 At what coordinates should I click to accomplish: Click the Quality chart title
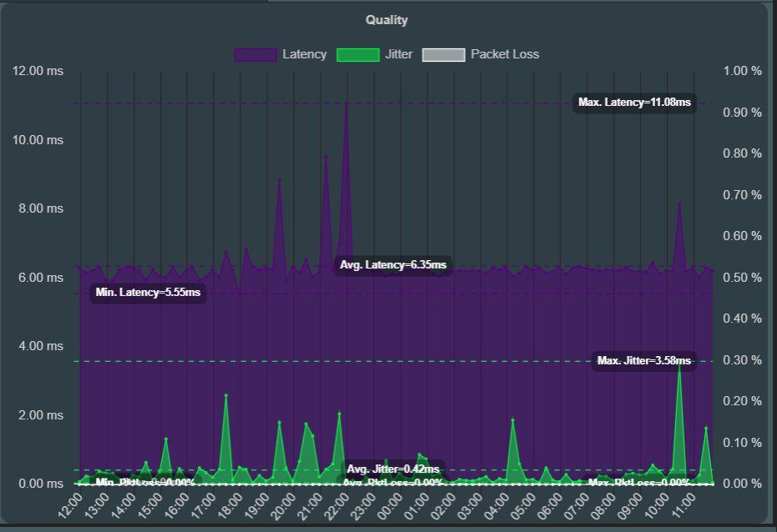[386, 20]
